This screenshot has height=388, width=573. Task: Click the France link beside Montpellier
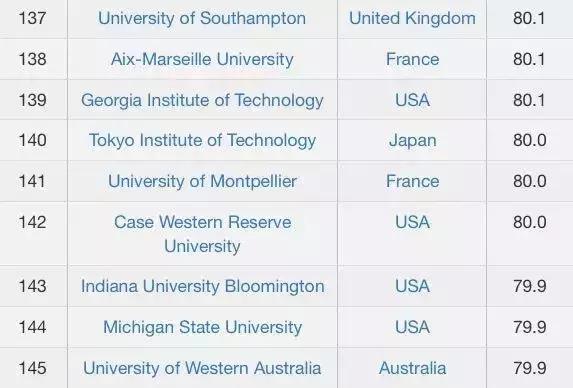point(412,182)
